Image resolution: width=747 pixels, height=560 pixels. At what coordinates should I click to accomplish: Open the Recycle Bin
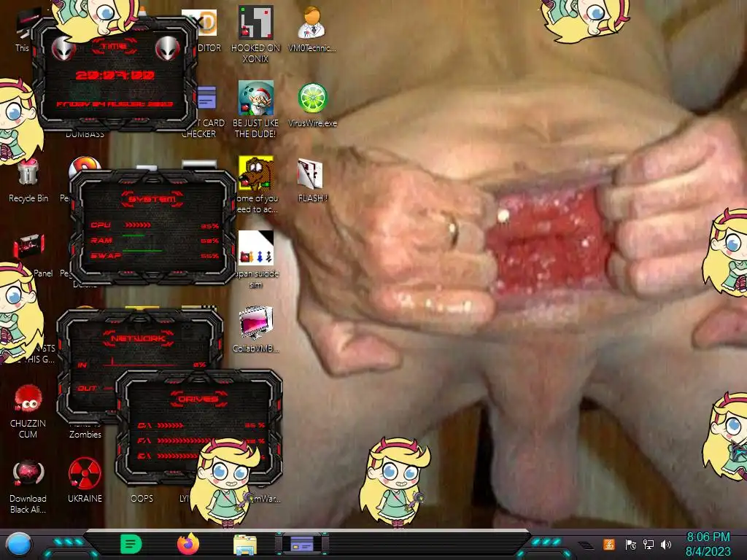tap(28, 181)
